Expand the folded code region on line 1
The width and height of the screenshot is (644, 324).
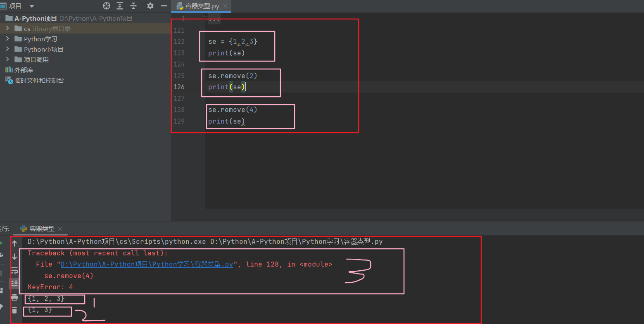pos(205,19)
